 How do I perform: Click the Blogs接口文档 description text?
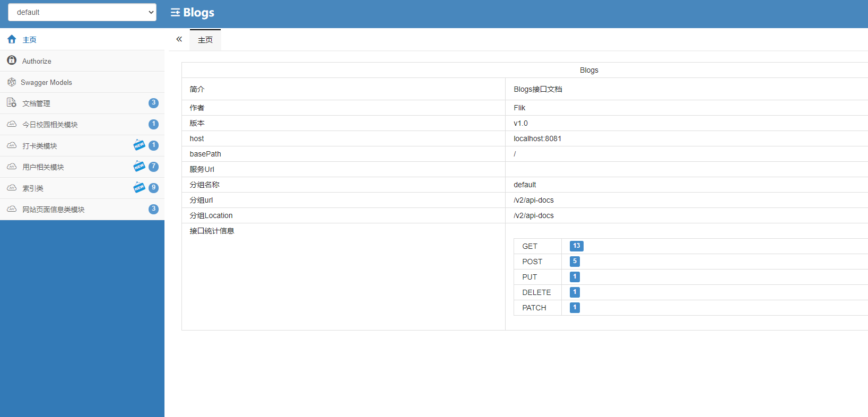point(538,89)
